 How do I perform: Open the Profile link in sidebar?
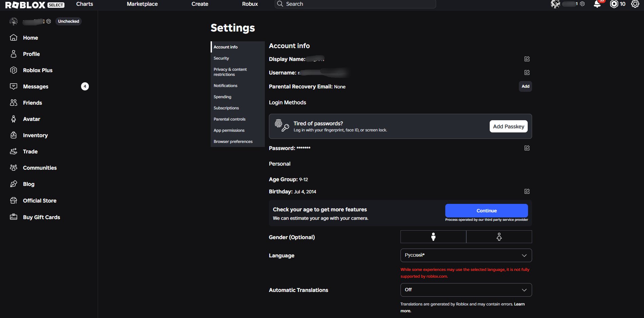click(x=32, y=54)
